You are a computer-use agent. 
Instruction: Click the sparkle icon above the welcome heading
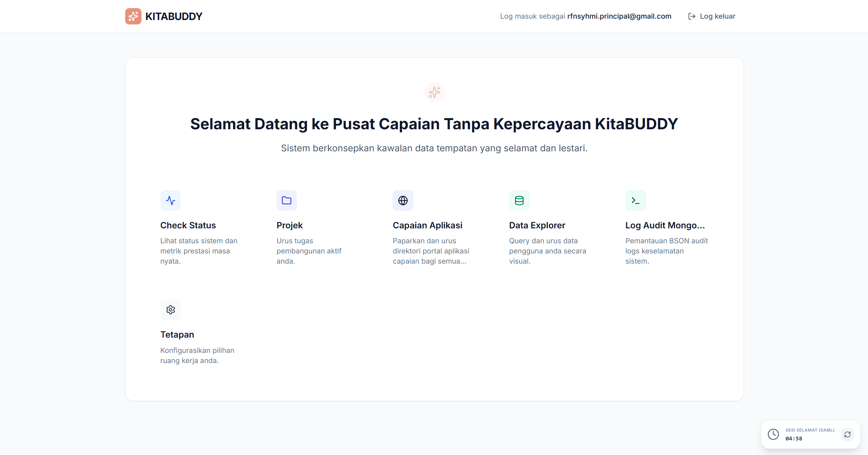click(x=434, y=92)
